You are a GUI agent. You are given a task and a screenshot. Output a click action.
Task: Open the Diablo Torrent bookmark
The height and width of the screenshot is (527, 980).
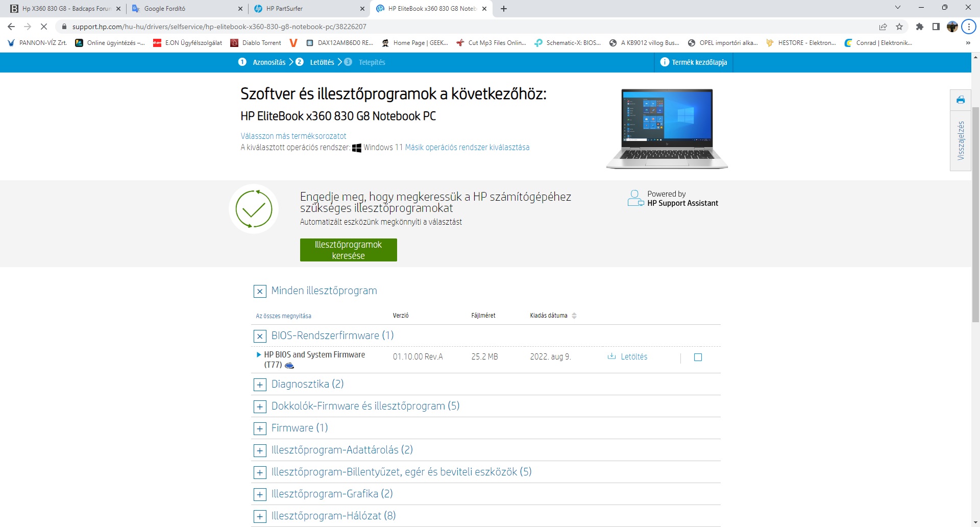(x=256, y=43)
